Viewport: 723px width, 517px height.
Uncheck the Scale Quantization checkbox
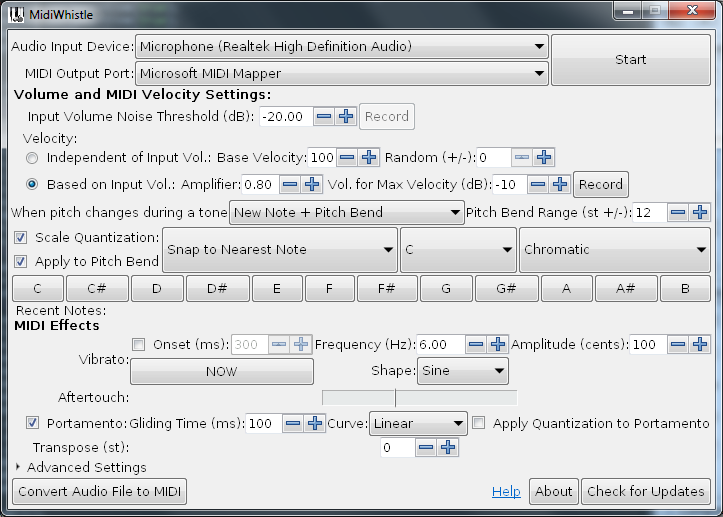pyautogui.click(x=21, y=238)
